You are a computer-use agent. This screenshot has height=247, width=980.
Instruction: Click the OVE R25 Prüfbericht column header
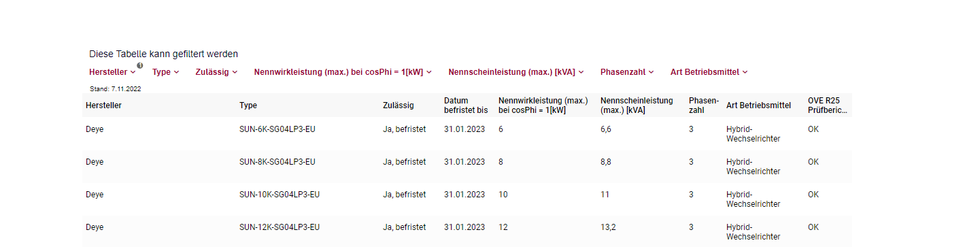pos(828,105)
